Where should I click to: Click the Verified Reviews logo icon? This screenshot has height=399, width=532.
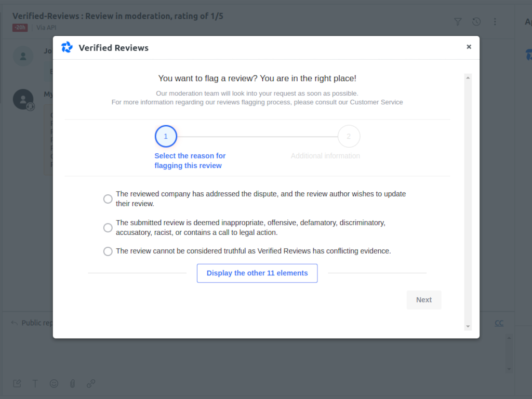tap(67, 48)
